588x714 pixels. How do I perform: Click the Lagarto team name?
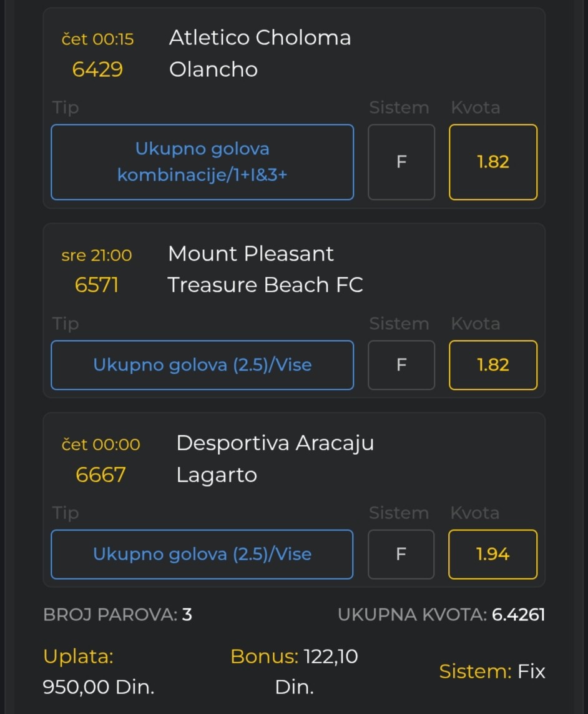click(x=217, y=475)
